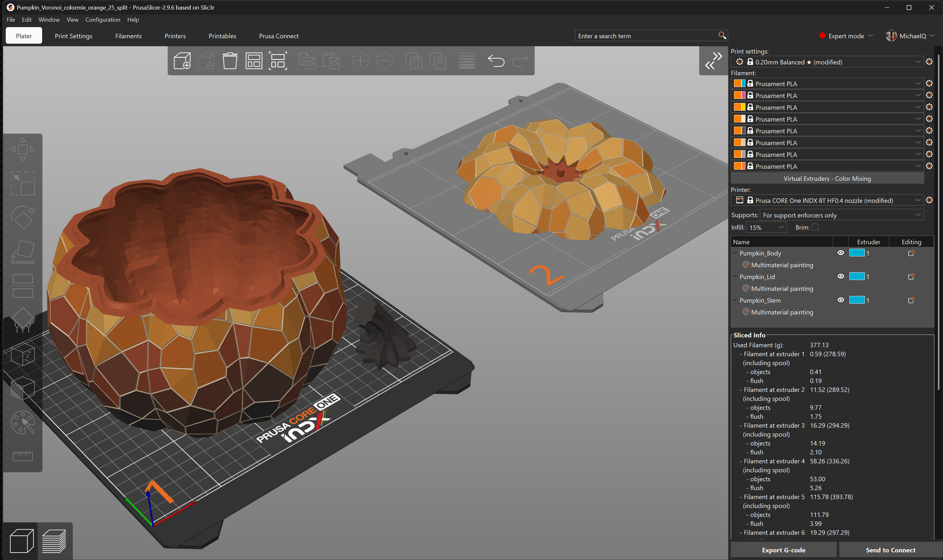The width and height of the screenshot is (943, 560).
Task: Click the Pumpkin_Lid blue extruder color swatch
Action: [x=857, y=276]
